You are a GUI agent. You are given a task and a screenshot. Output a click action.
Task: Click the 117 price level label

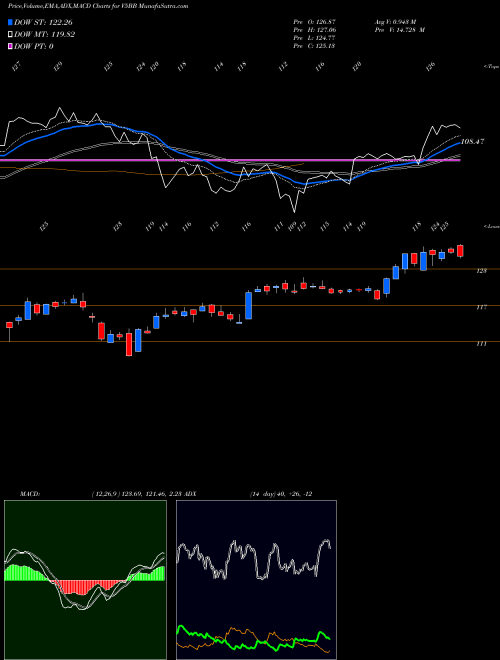pyautogui.click(x=481, y=307)
